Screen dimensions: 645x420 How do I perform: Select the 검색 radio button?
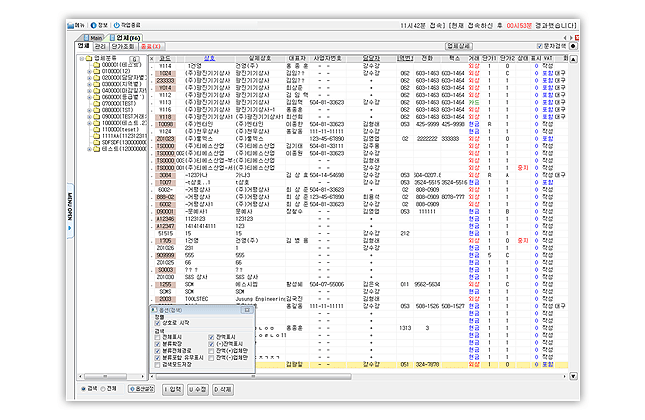pos(84,389)
